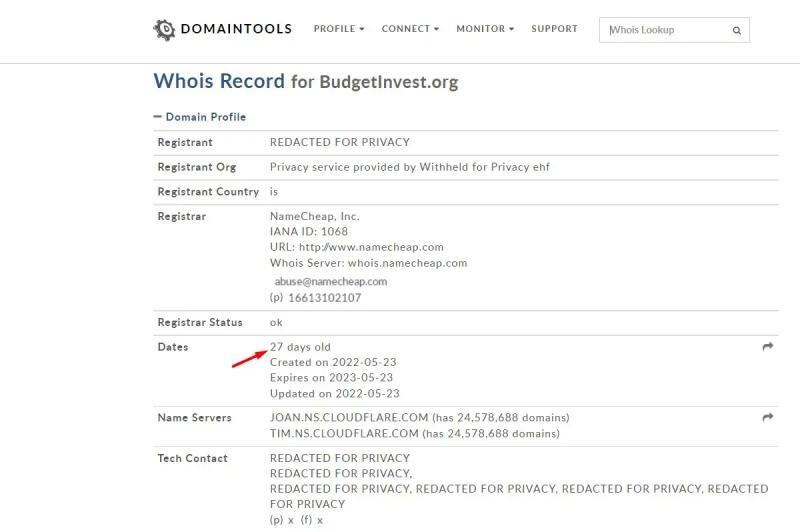Select the Registrant Country value 'is'
This screenshot has height=532, width=800.
click(x=274, y=192)
